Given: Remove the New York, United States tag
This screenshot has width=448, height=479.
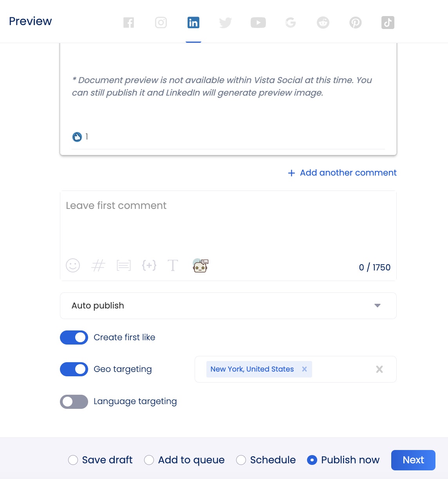Looking at the screenshot, I should [x=304, y=369].
